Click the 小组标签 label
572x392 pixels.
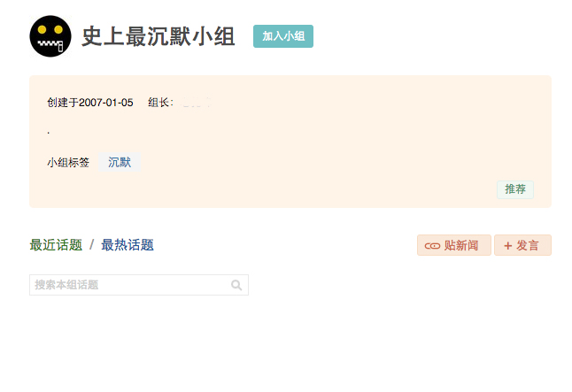tap(68, 163)
